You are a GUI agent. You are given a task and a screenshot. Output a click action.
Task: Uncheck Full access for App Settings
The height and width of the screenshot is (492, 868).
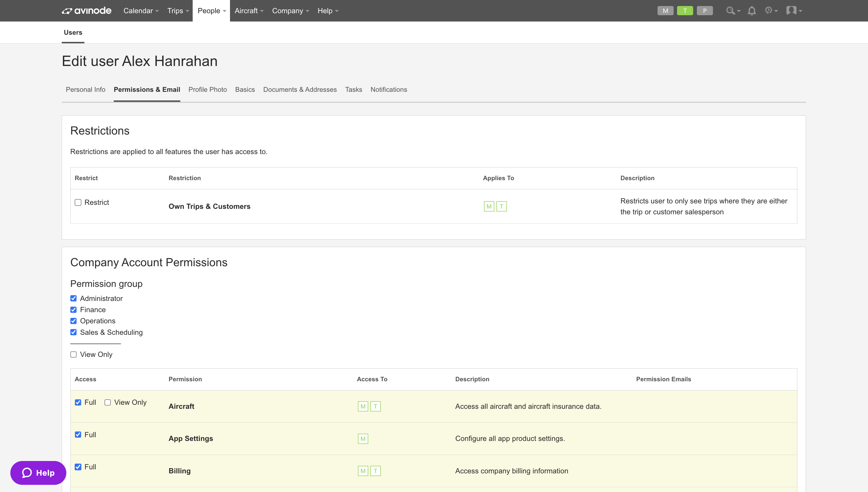coord(78,435)
